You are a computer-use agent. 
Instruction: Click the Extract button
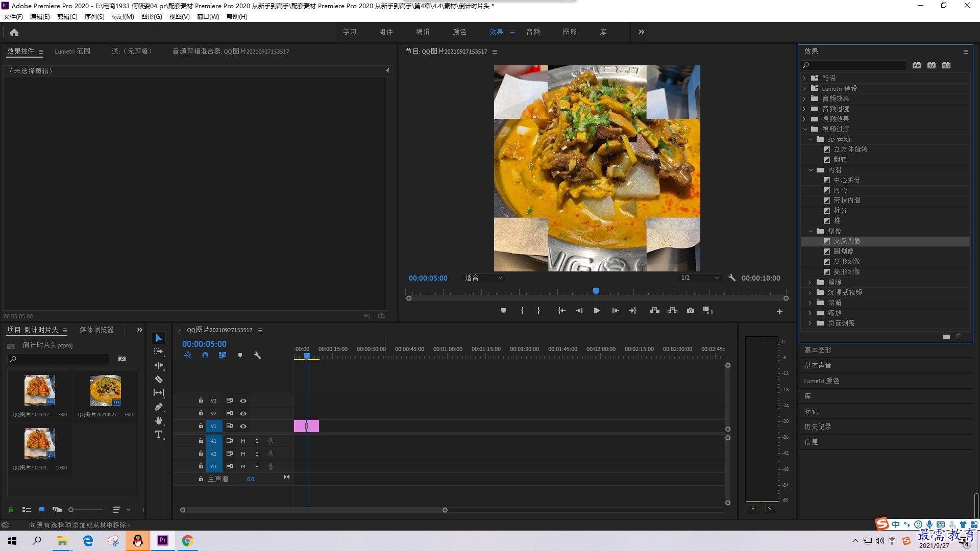pos(672,311)
